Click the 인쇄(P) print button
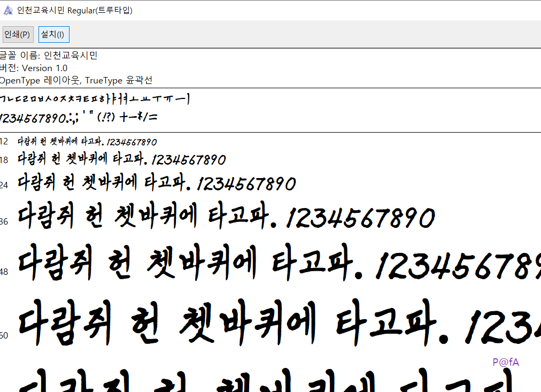The height and width of the screenshot is (392, 541). pos(17,35)
